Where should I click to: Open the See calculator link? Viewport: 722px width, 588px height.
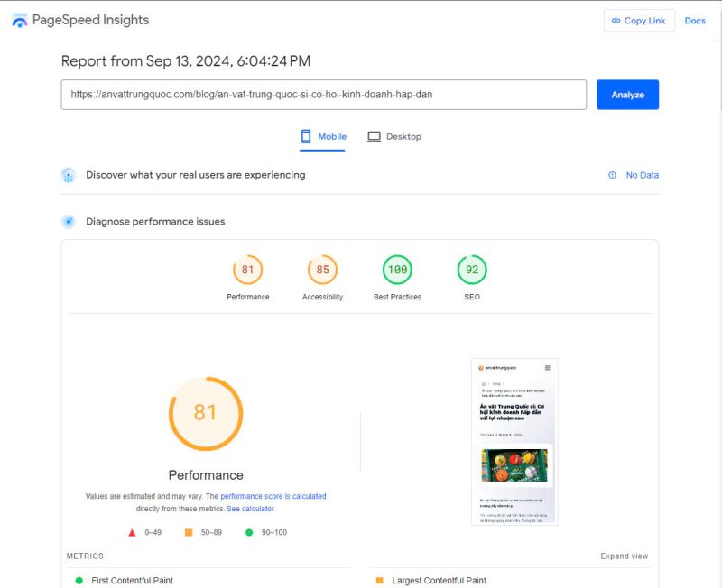pos(251,509)
